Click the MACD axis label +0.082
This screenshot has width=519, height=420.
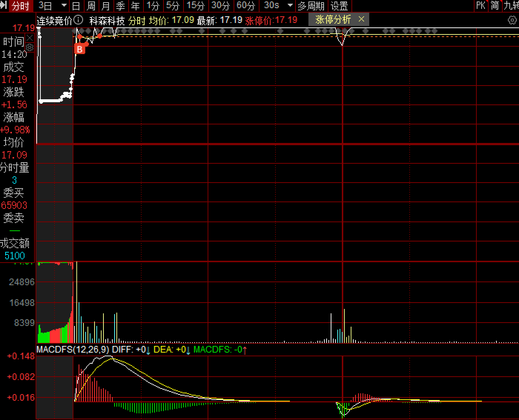21,377
